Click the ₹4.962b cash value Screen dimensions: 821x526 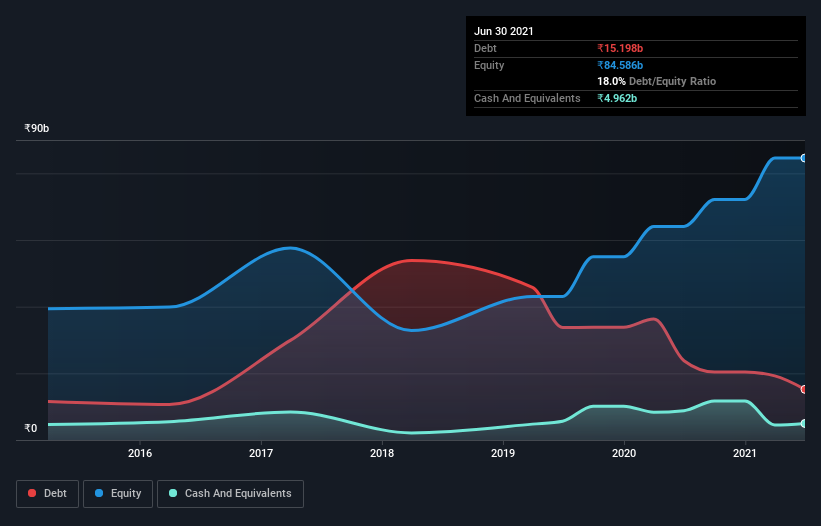point(617,98)
